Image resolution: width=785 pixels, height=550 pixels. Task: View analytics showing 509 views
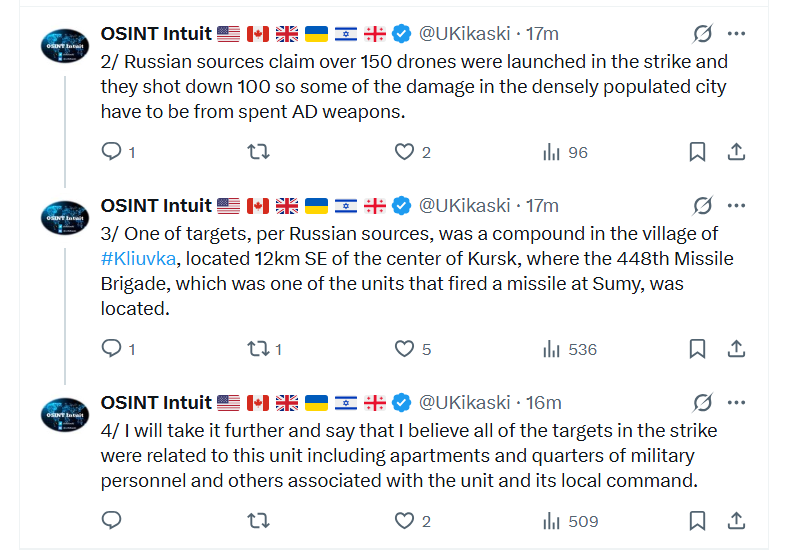tap(571, 521)
